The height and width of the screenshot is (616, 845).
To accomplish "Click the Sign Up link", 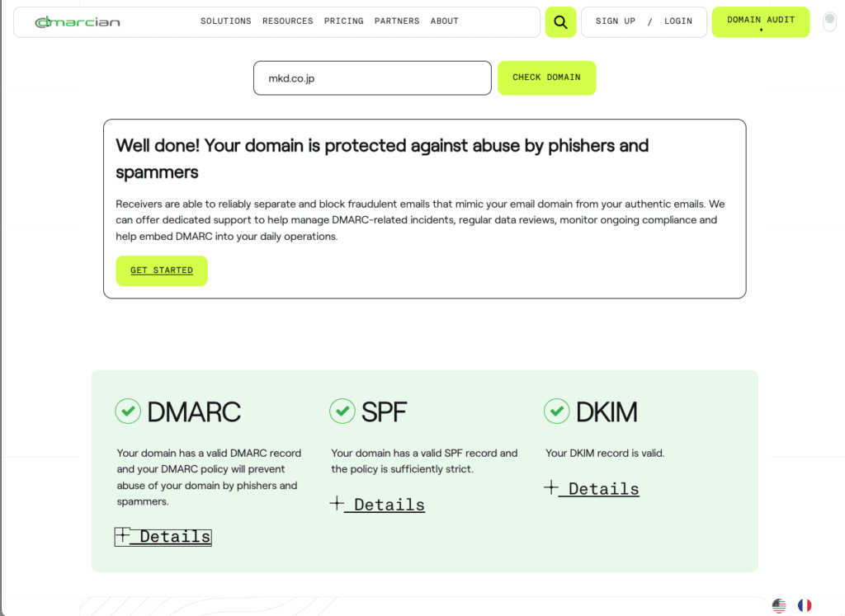I will (615, 21).
